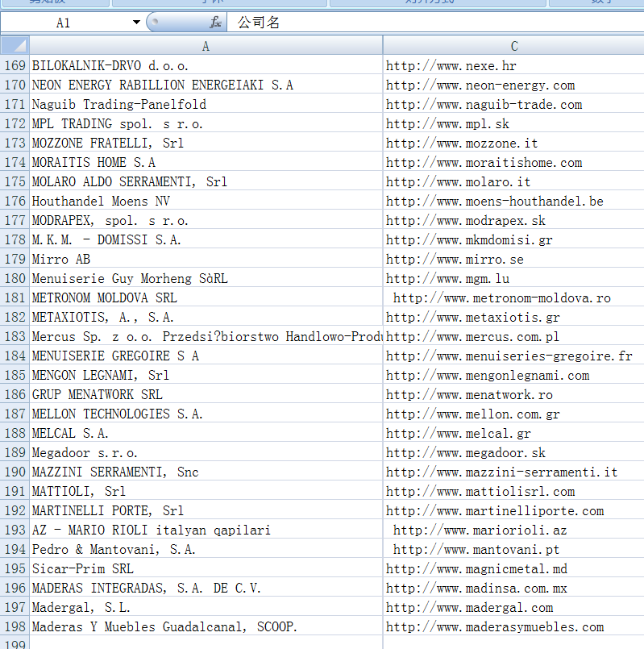Select cell Megadoor s.r.o.
Viewport: 644px width, 649px height.
tap(206, 452)
